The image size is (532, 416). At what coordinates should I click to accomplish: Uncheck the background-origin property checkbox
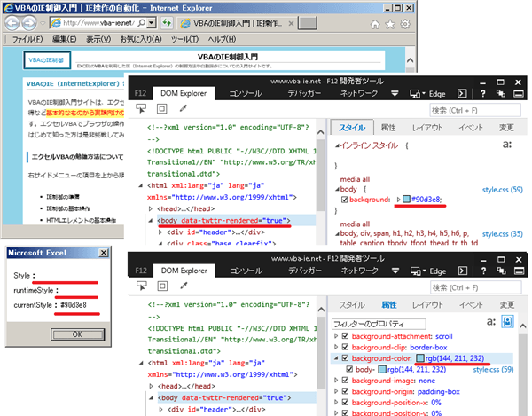point(346,391)
